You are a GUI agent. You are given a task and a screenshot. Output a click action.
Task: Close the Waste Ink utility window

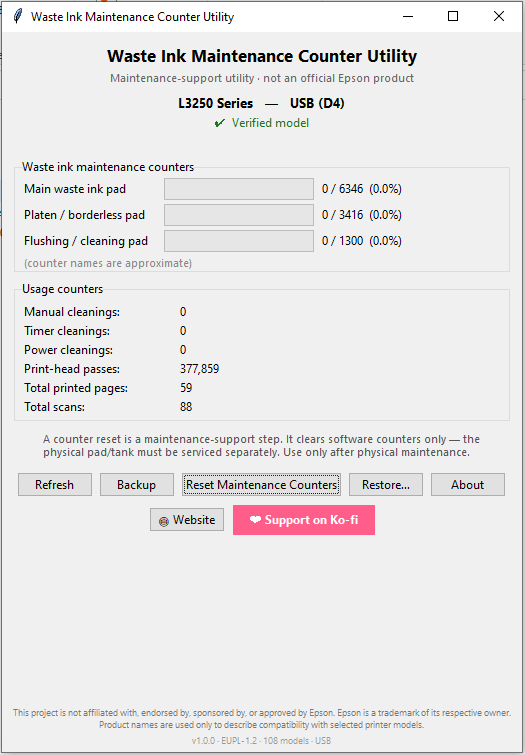499,16
